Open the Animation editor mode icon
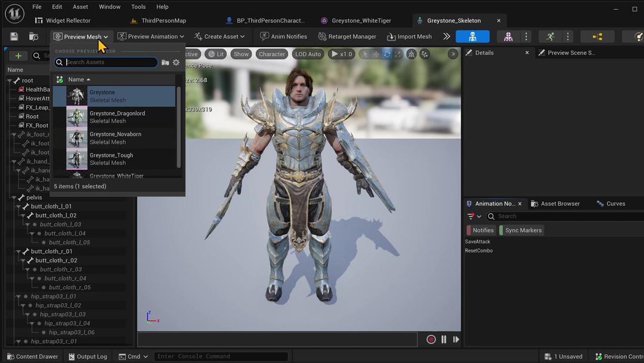644x363 pixels. [x=550, y=36]
